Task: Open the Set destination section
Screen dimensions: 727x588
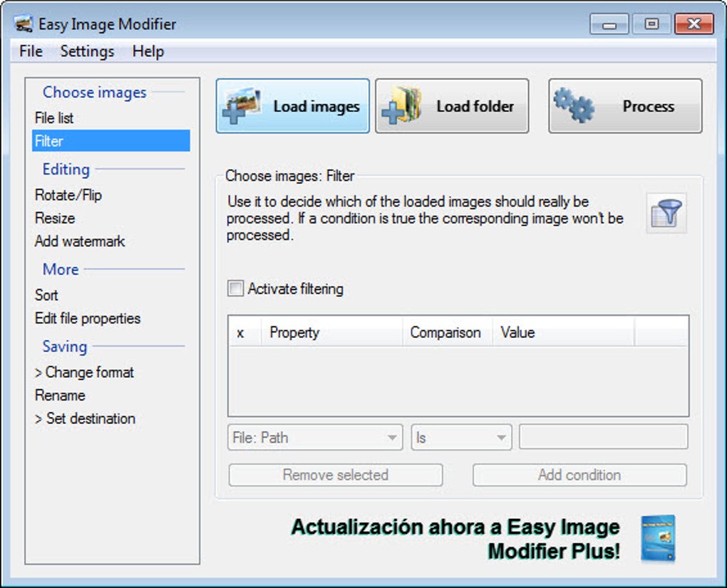Action: click(110, 418)
